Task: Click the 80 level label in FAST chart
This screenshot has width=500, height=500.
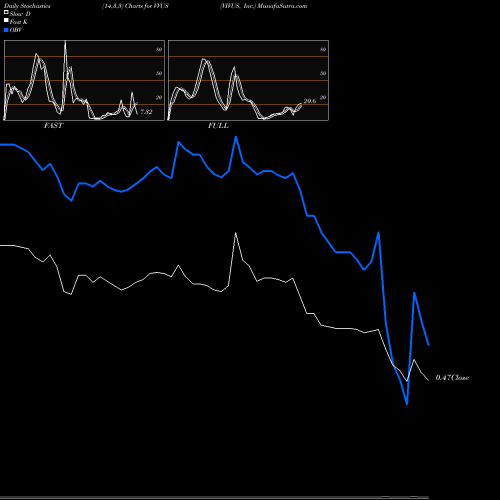Action: pyautogui.click(x=159, y=49)
